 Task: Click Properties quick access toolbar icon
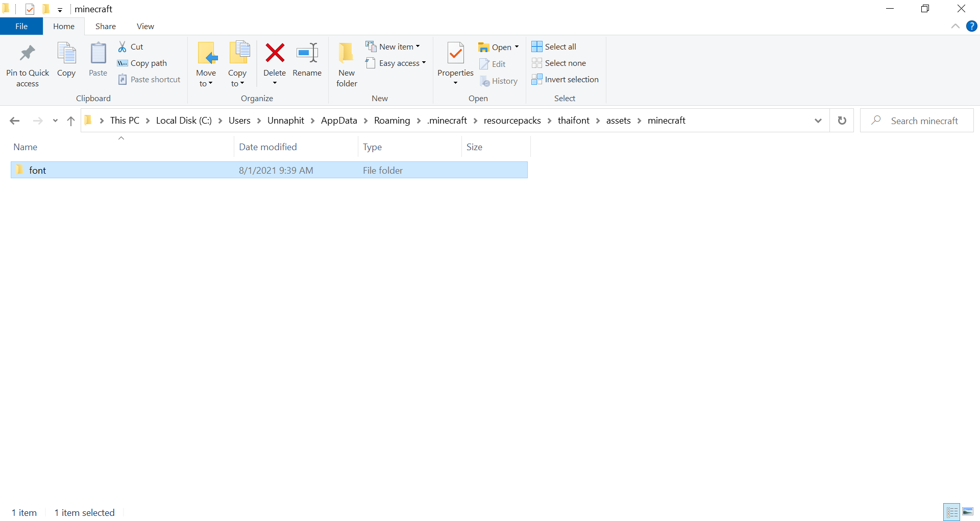pos(30,9)
